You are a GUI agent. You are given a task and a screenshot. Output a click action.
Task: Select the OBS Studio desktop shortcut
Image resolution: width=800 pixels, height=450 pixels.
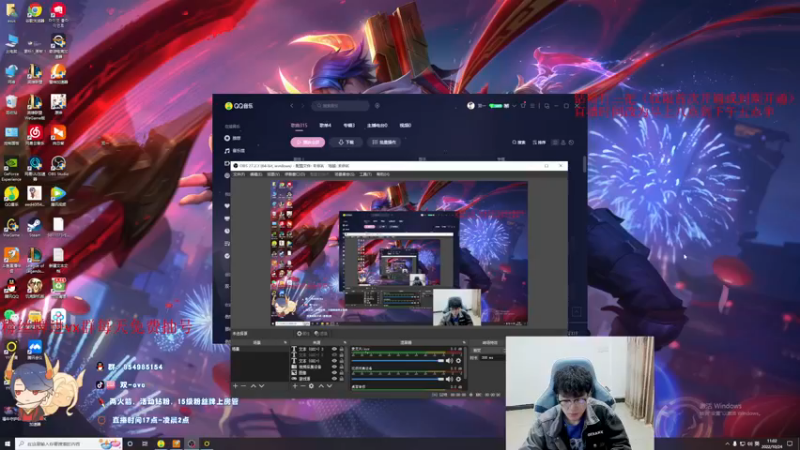[x=58, y=166]
